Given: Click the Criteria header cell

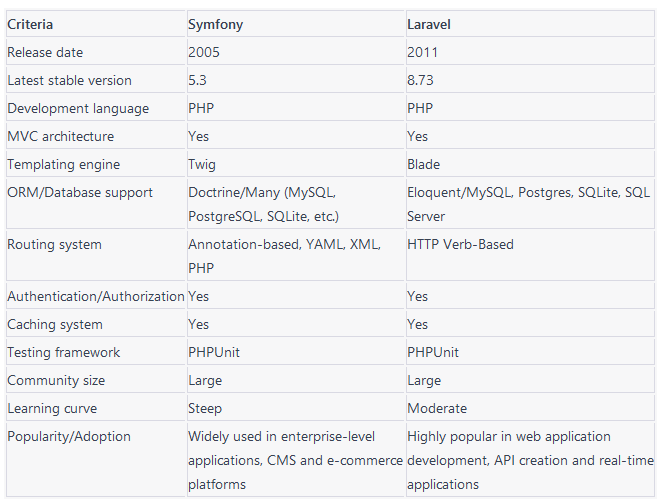Looking at the screenshot, I should click(x=96, y=24).
